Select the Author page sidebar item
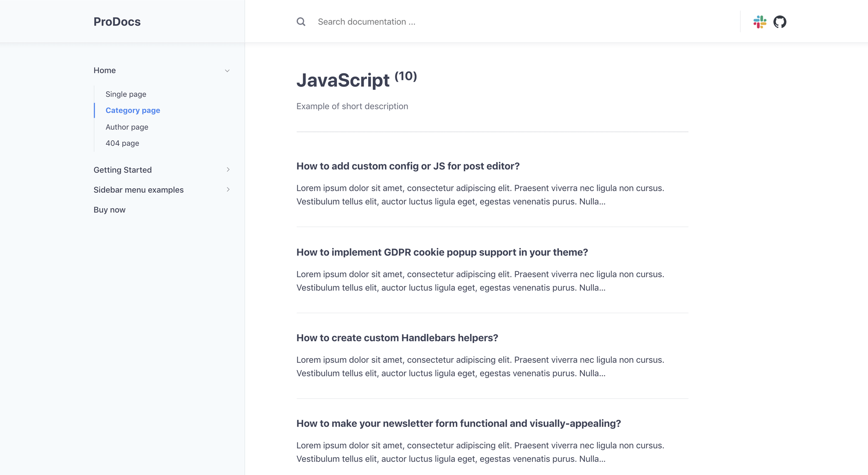The height and width of the screenshot is (475, 868). tap(127, 127)
